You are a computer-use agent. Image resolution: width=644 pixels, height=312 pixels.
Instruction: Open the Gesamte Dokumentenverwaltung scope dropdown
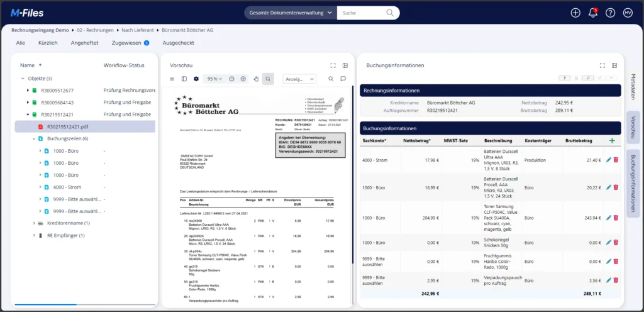point(291,13)
